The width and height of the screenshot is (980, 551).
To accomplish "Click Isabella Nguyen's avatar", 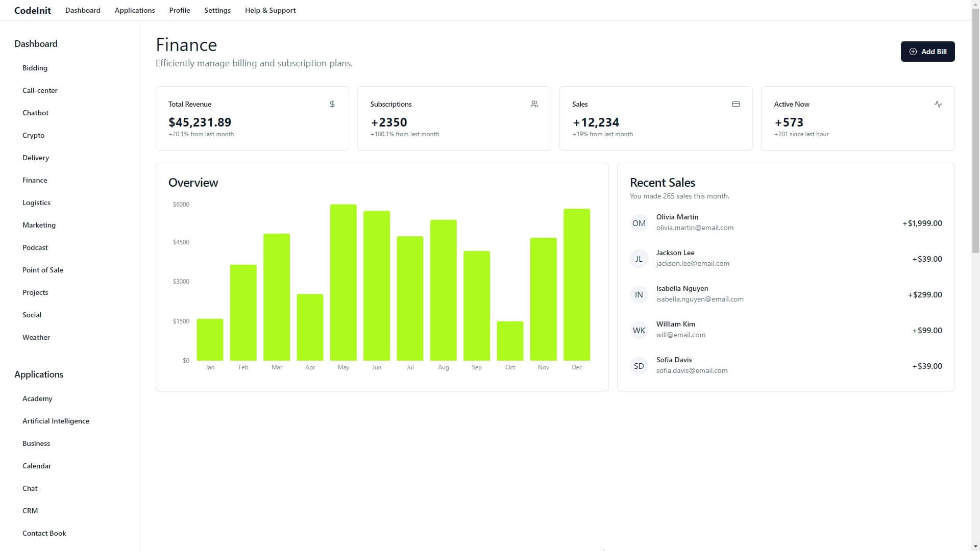I will tap(639, 294).
